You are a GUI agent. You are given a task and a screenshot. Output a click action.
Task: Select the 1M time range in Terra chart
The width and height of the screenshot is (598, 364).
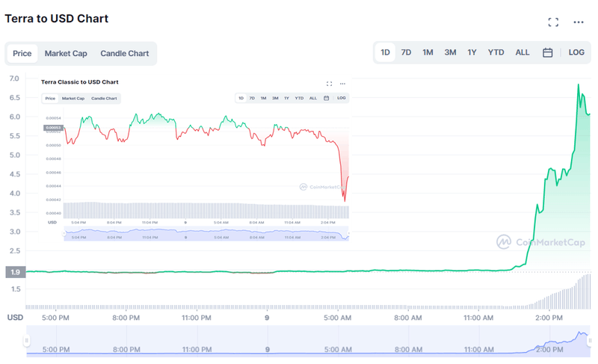pyautogui.click(x=428, y=52)
